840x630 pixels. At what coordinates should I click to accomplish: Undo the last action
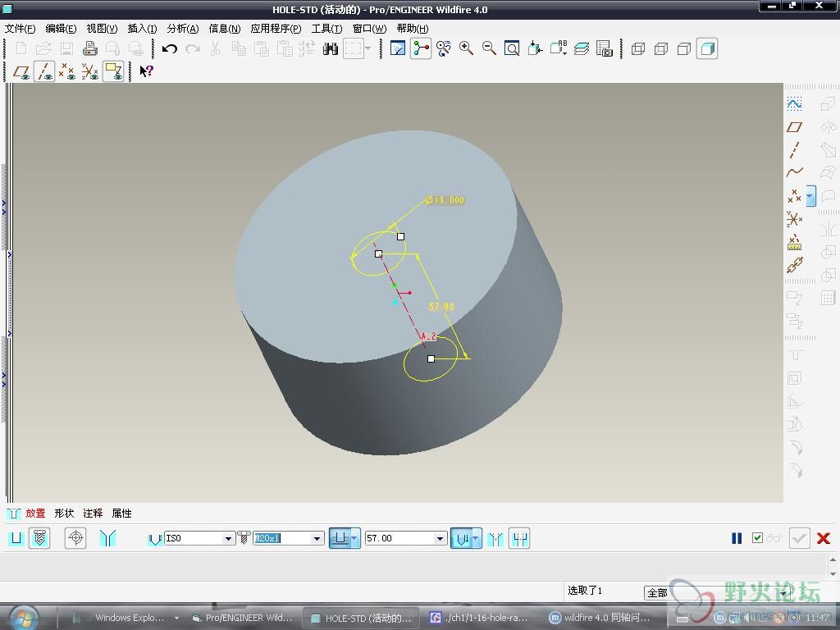coord(170,48)
